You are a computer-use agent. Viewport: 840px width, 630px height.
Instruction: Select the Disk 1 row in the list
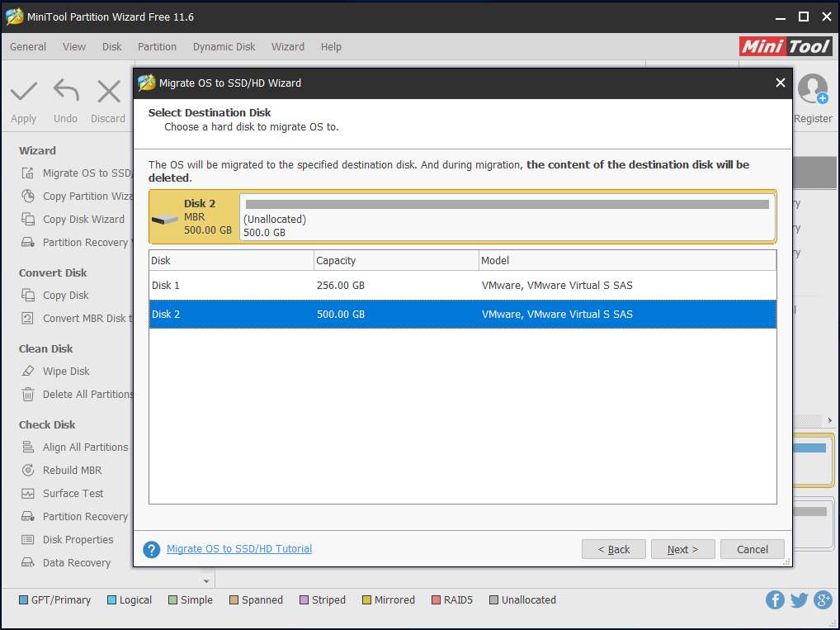tap(463, 285)
